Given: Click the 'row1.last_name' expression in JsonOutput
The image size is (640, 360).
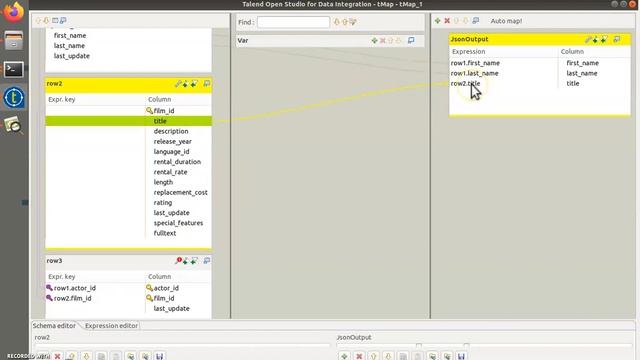Looking at the screenshot, I should pos(474,73).
